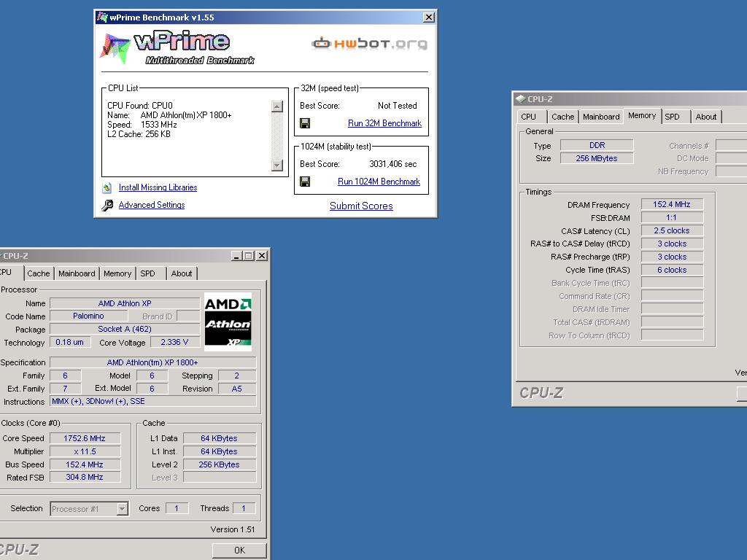This screenshot has width=747, height=560.
Task: Open Install Missing Libraries link
Action: click(x=158, y=187)
